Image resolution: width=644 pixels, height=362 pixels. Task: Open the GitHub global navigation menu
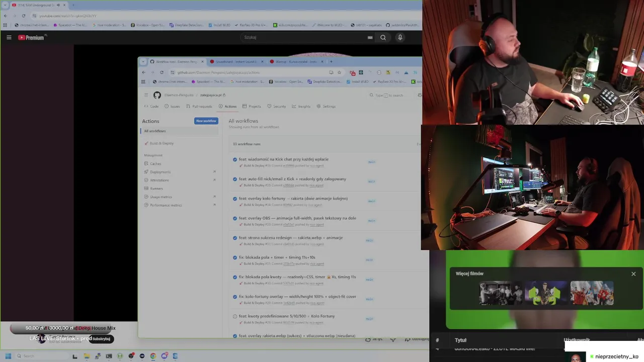[146, 95]
